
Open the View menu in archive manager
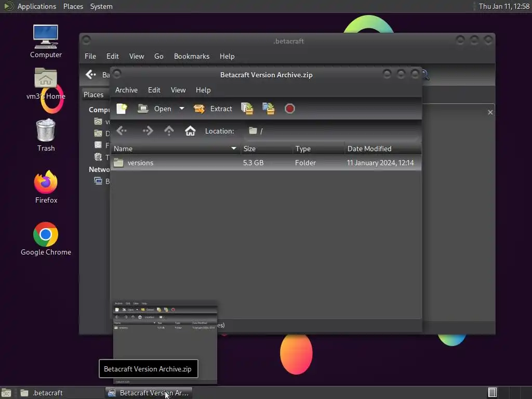point(178,90)
